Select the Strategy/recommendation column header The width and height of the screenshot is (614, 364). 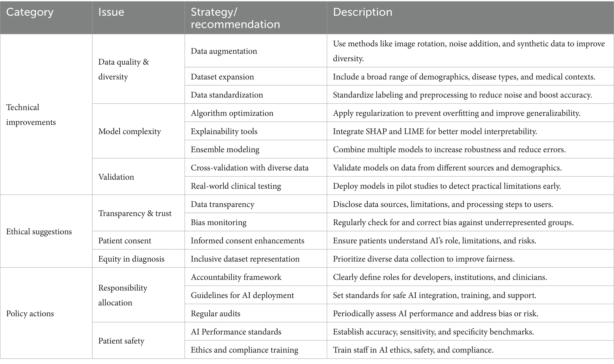(x=235, y=18)
